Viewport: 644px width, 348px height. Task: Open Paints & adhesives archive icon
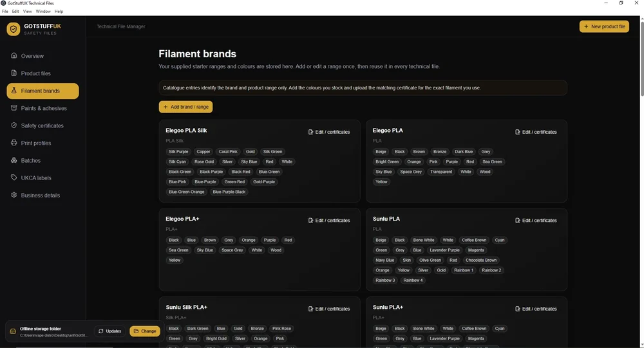click(x=14, y=108)
